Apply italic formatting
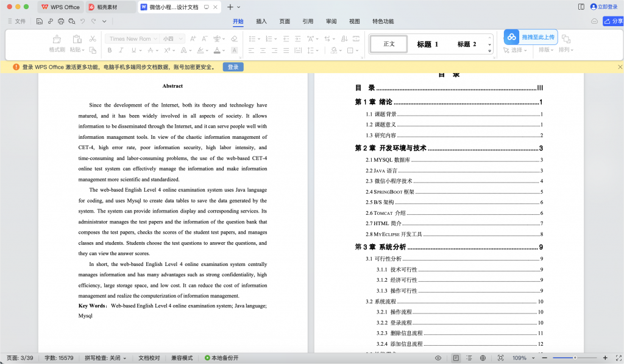This screenshot has width=624, height=364. [121, 51]
